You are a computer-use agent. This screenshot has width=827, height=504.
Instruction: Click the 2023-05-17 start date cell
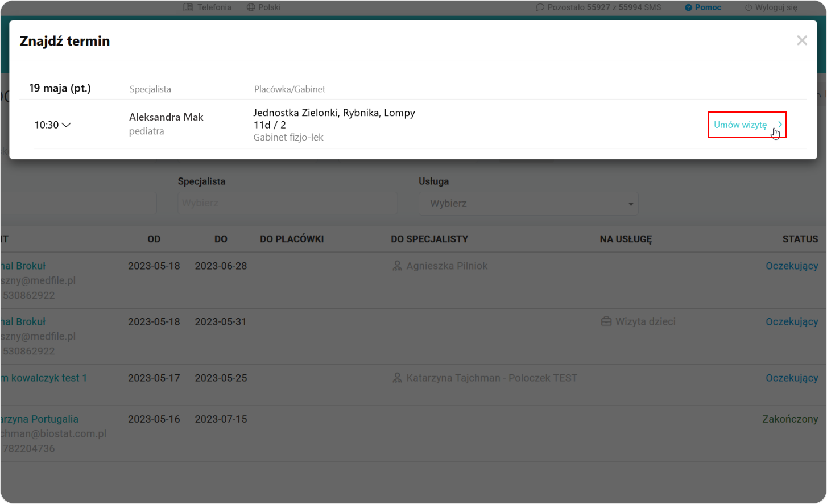pyautogui.click(x=154, y=378)
